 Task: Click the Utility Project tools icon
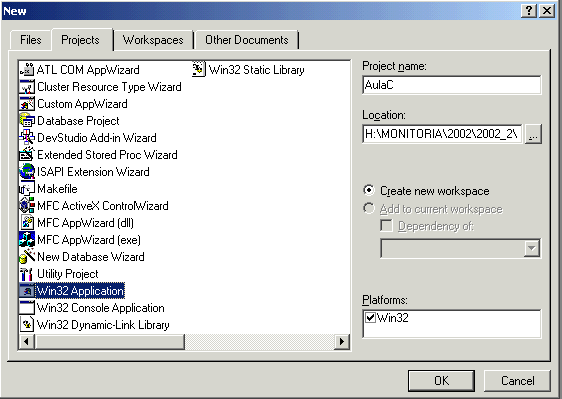click(x=27, y=274)
